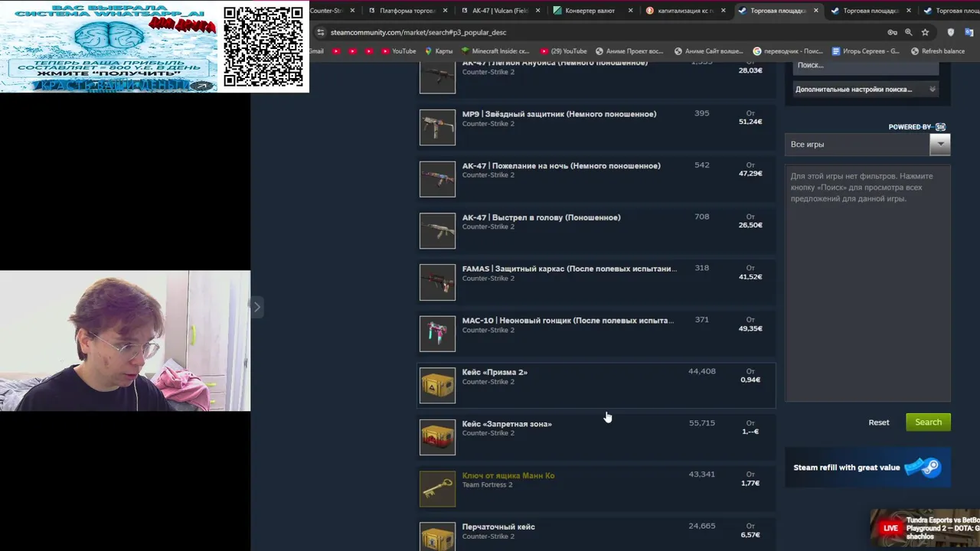Open the (29) YouTube bookmark

click(x=563, y=51)
